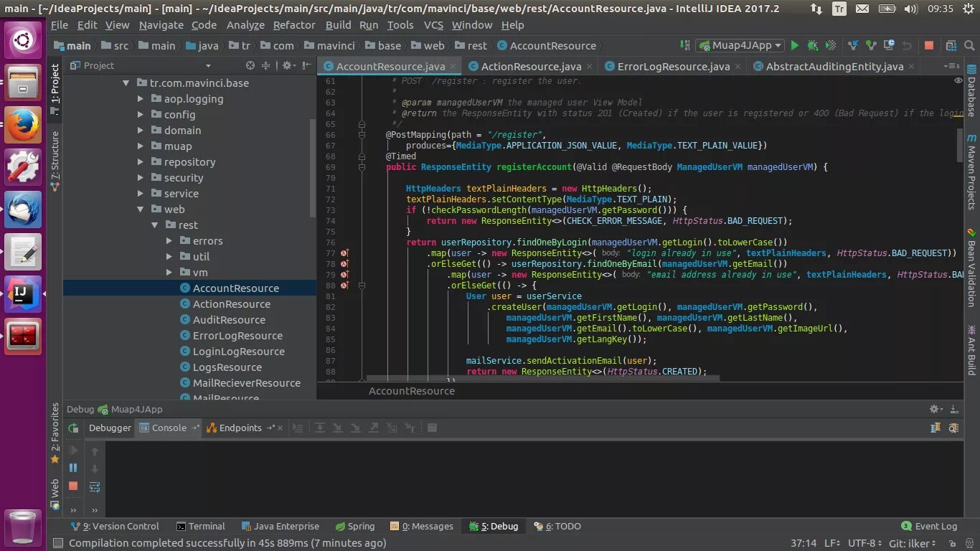Screen dimensions: 980x551
Task: Expand the config package
Action: point(141,115)
